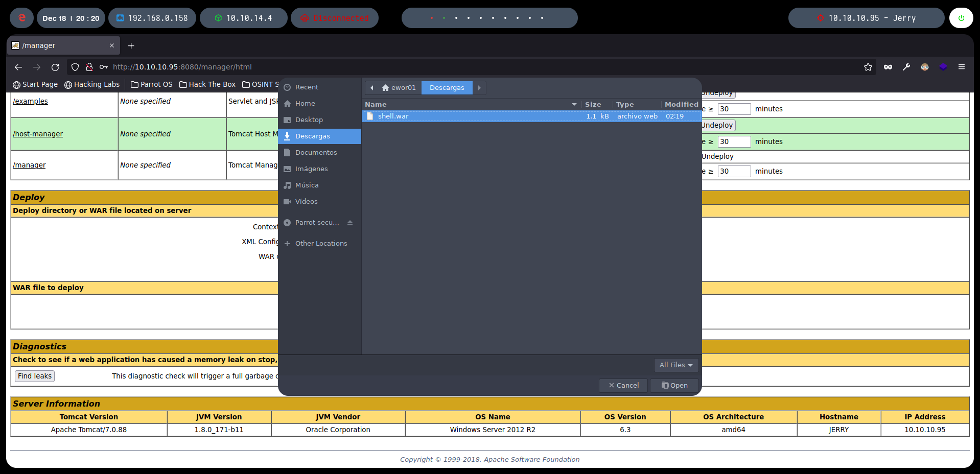The image size is (980, 474).
Task: Open the /examples application link
Action: (30, 101)
